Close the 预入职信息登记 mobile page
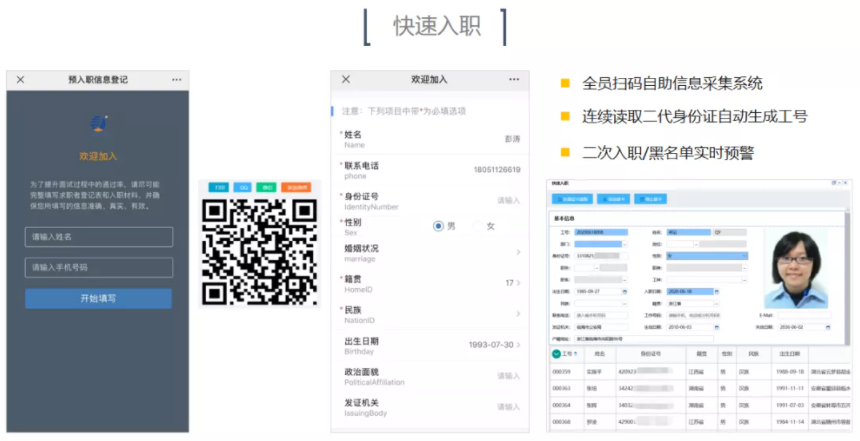This screenshot has height=441, width=860. (20, 79)
